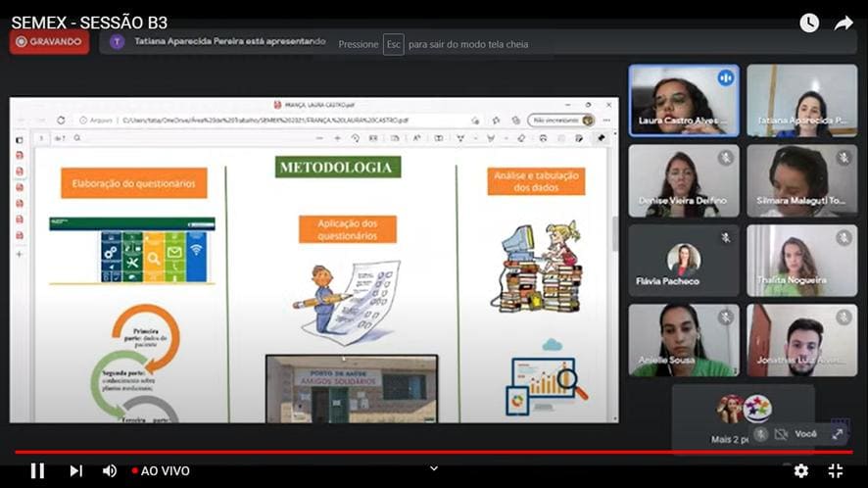Click the GRAVANDO recording indicator
The width and height of the screenshot is (868, 488).
pyautogui.click(x=49, y=41)
